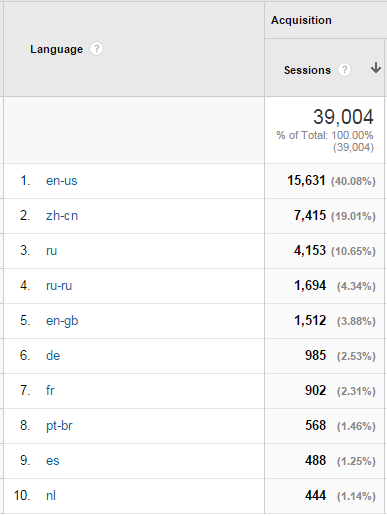Select the 7,415 sessions cell
Viewport: 387px width, 516px height.
click(x=310, y=215)
